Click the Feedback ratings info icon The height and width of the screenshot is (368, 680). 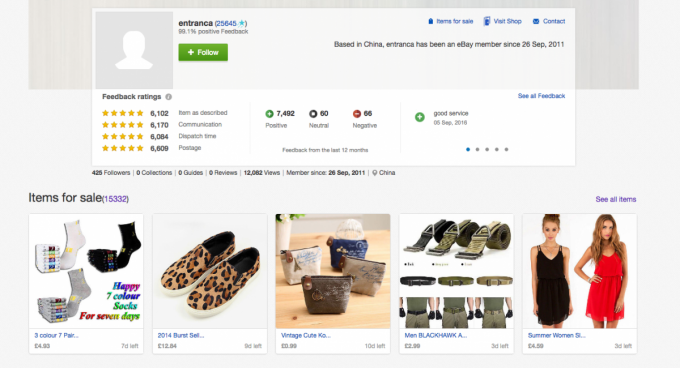point(169,97)
